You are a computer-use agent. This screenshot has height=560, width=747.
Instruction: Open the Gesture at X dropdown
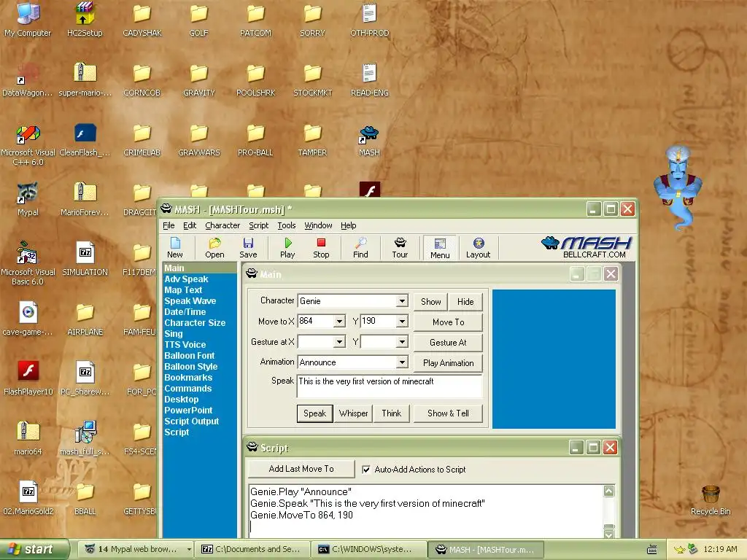coord(339,342)
